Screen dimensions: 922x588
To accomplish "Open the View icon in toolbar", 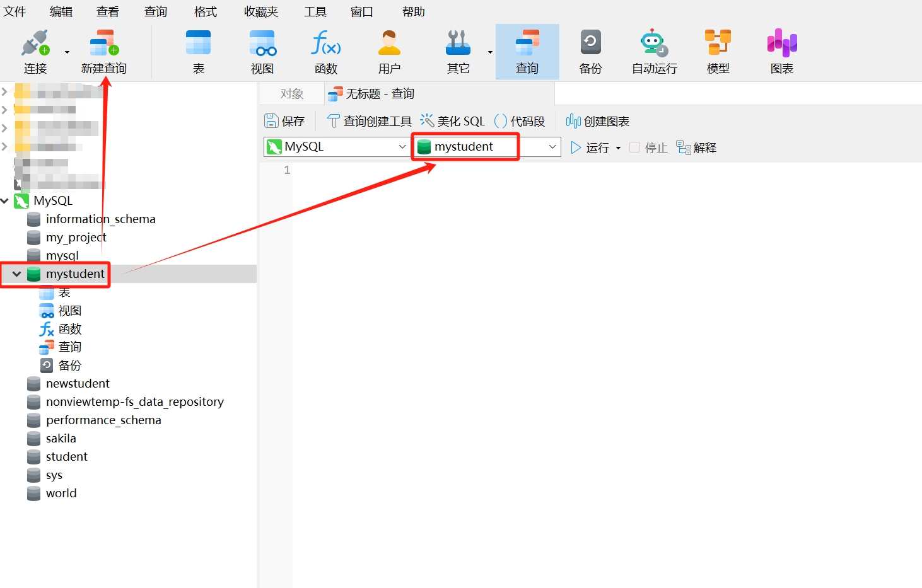I will (262, 43).
